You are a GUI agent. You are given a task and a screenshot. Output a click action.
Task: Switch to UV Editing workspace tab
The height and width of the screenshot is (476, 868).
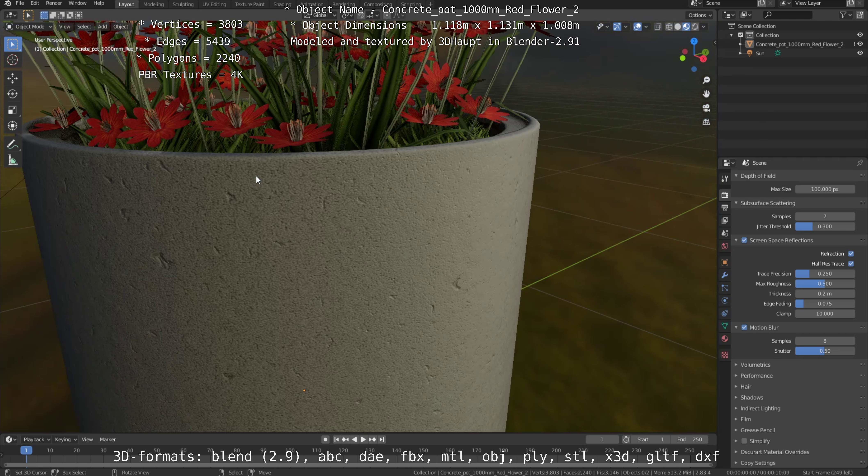(x=214, y=4)
